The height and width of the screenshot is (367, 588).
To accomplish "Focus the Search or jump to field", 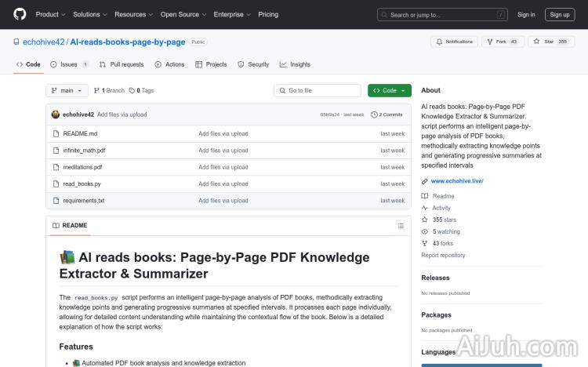I will [x=442, y=15].
